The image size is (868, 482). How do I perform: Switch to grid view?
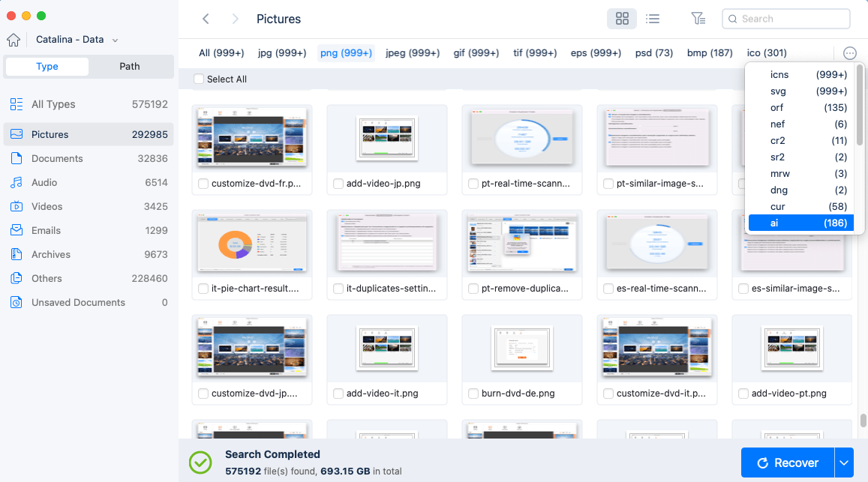click(622, 19)
